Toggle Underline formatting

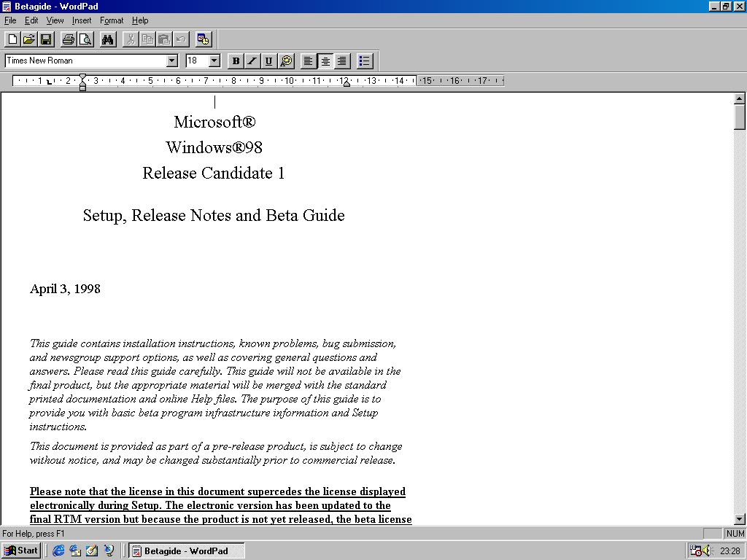click(268, 61)
